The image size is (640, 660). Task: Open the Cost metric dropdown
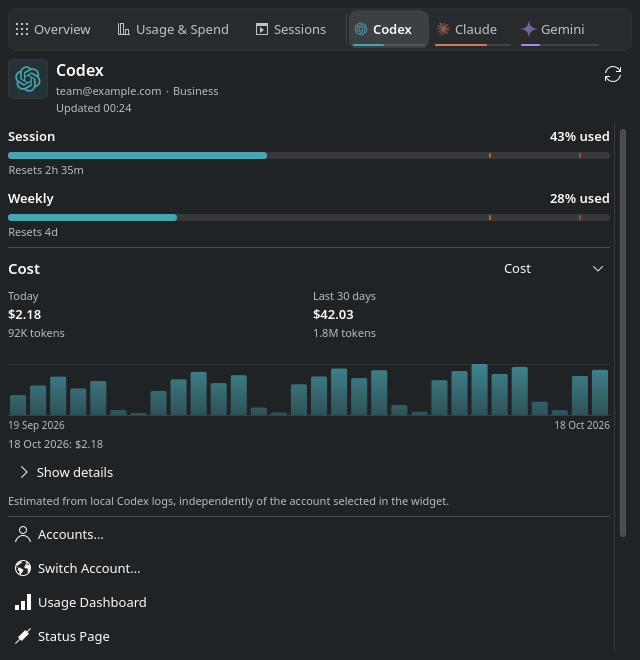coord(554,269)
